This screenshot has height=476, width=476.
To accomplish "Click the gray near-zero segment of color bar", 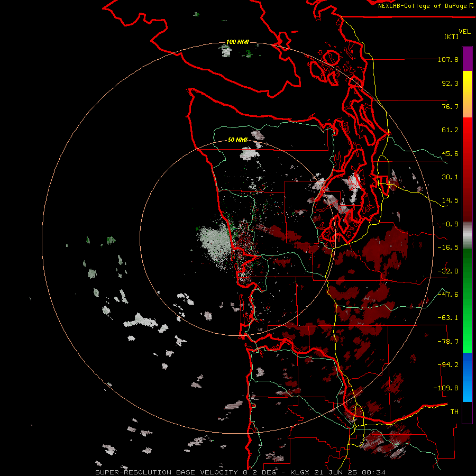I will point(467,235).
